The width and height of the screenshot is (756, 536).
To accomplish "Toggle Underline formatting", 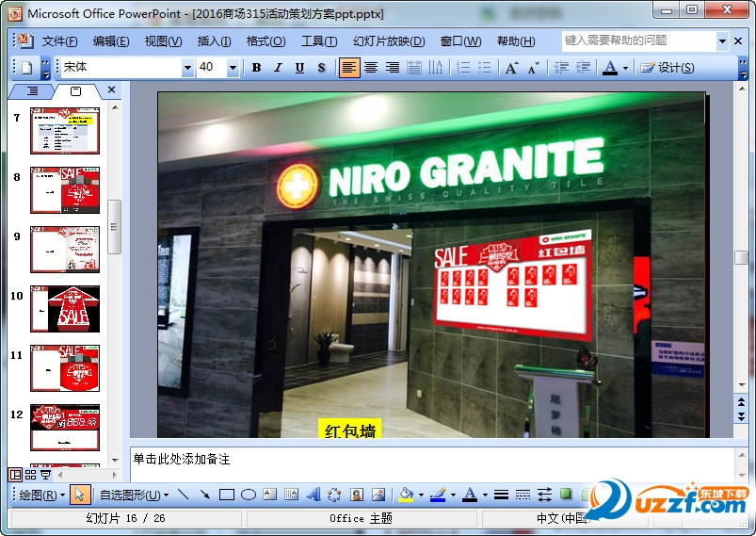I will [299, 68].
